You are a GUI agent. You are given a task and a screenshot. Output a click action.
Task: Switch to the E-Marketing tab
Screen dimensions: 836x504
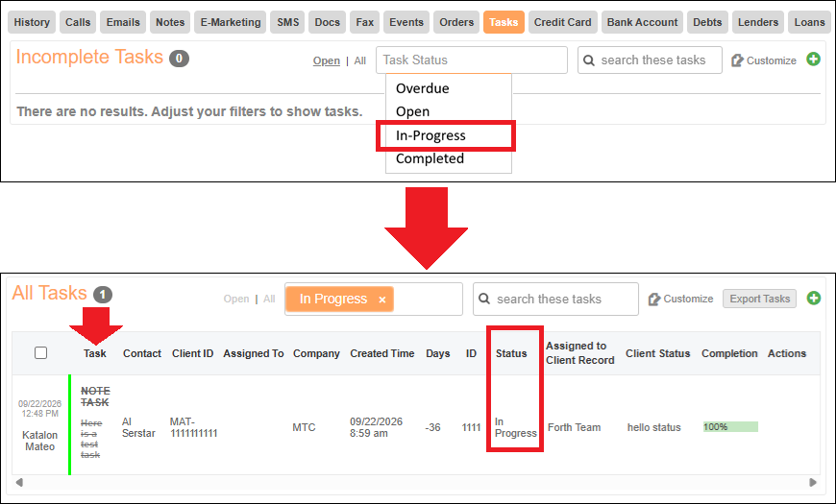(231, 22)
